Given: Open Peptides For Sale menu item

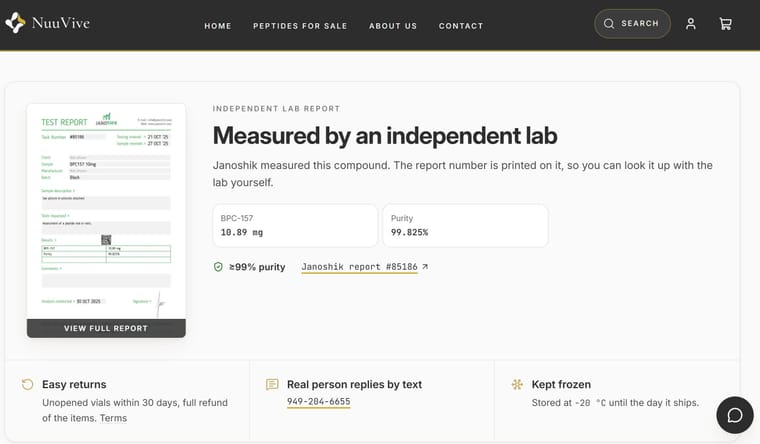Looking at the screenshot, I should pos(300,26).
